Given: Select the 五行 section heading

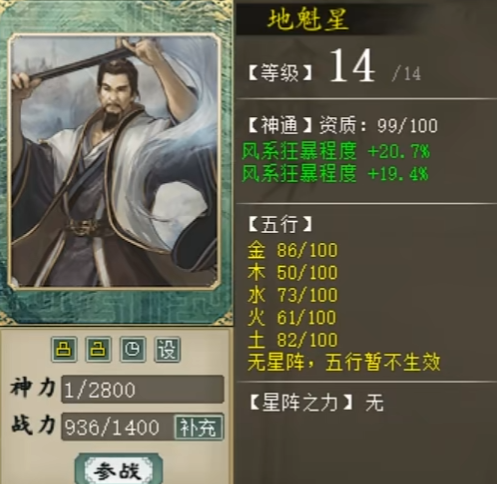Looking at the screenshot, I should (x=280, y=224).
